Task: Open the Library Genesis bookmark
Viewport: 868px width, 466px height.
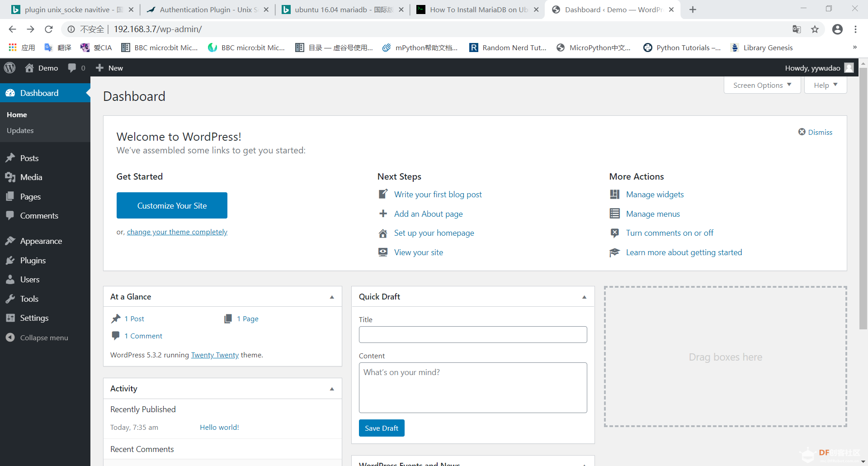Action: click(762, 48)
